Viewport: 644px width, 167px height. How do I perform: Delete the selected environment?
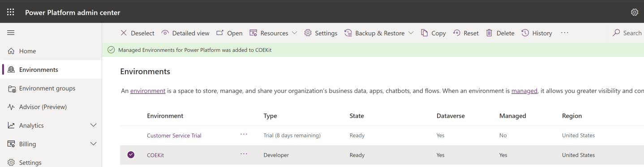click(500, 33)
